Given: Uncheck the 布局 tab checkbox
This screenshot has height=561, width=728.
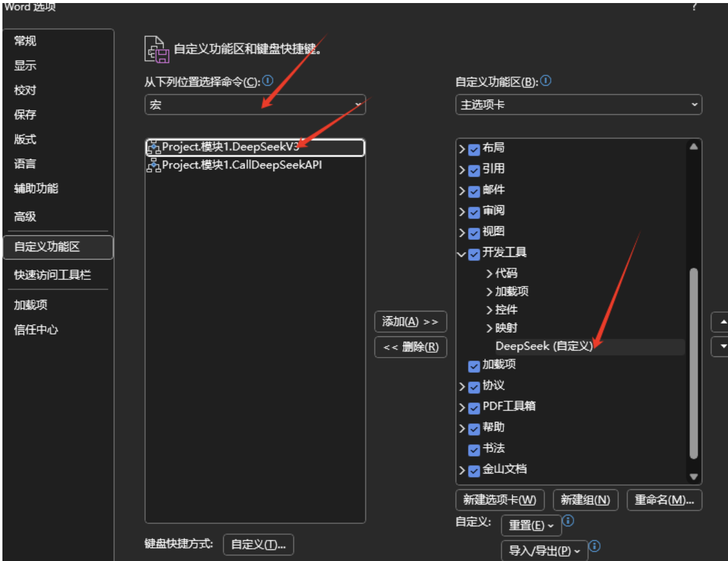Looking at the screenshot, I should [x=475, y=149].
